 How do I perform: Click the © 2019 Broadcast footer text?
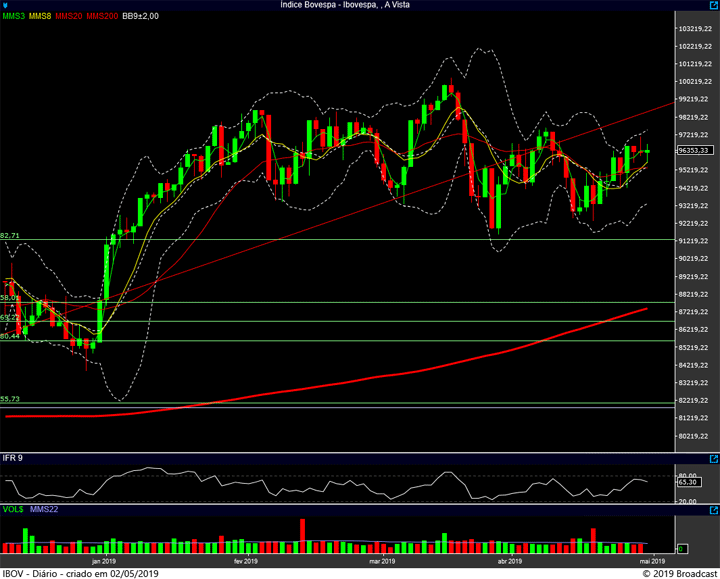(x=675, y=573)
